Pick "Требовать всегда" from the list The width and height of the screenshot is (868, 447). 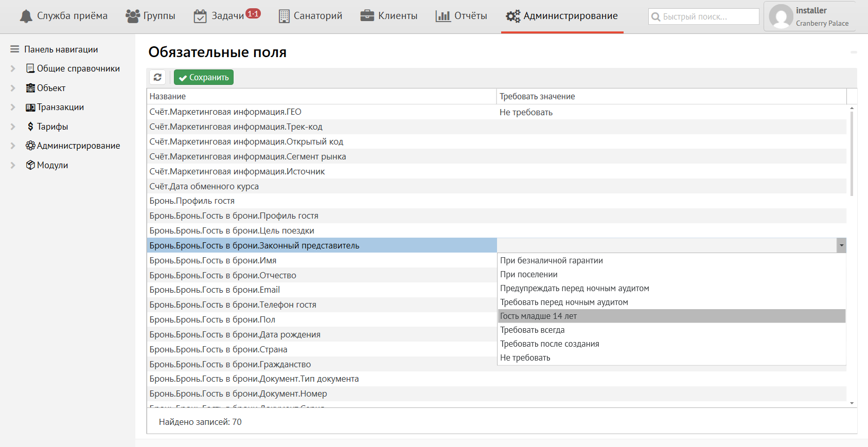671,330
